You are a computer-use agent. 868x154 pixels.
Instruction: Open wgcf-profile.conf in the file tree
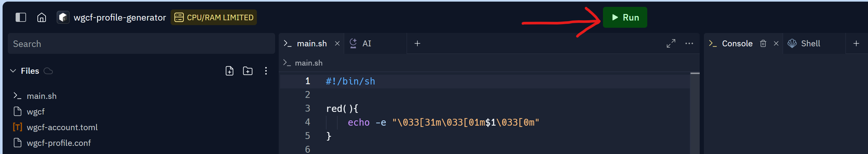(59, 143)
